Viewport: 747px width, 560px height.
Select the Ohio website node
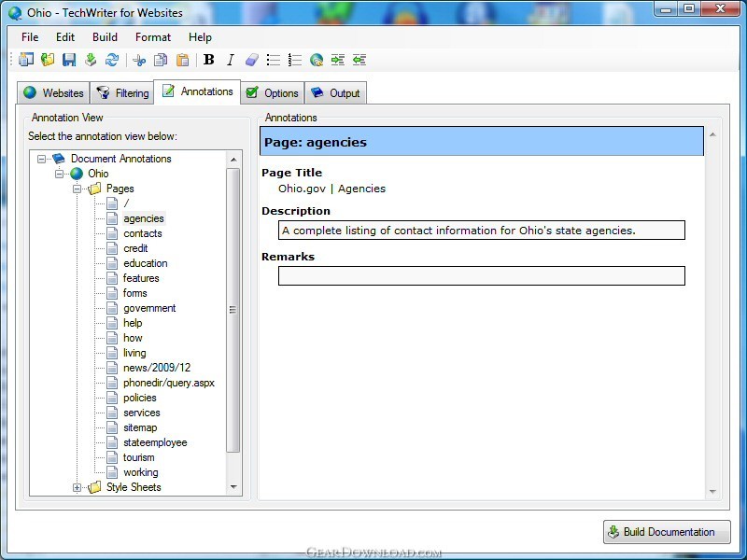[98, 174]
